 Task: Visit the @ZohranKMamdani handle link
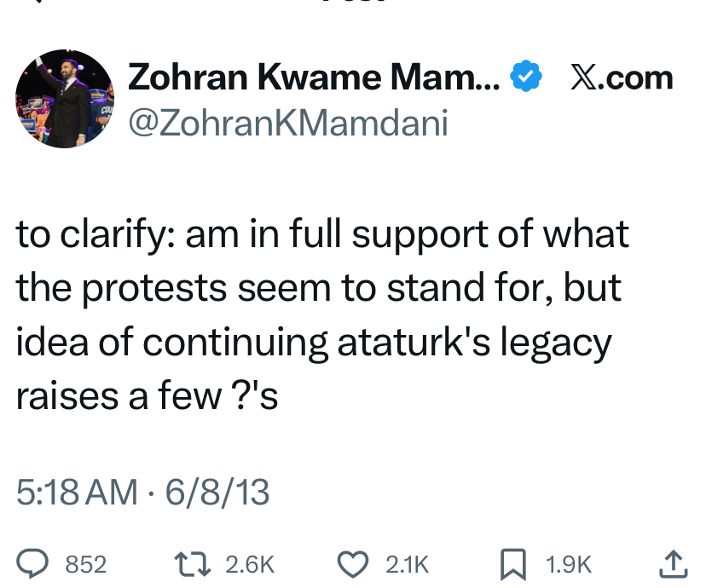(287, 123)
